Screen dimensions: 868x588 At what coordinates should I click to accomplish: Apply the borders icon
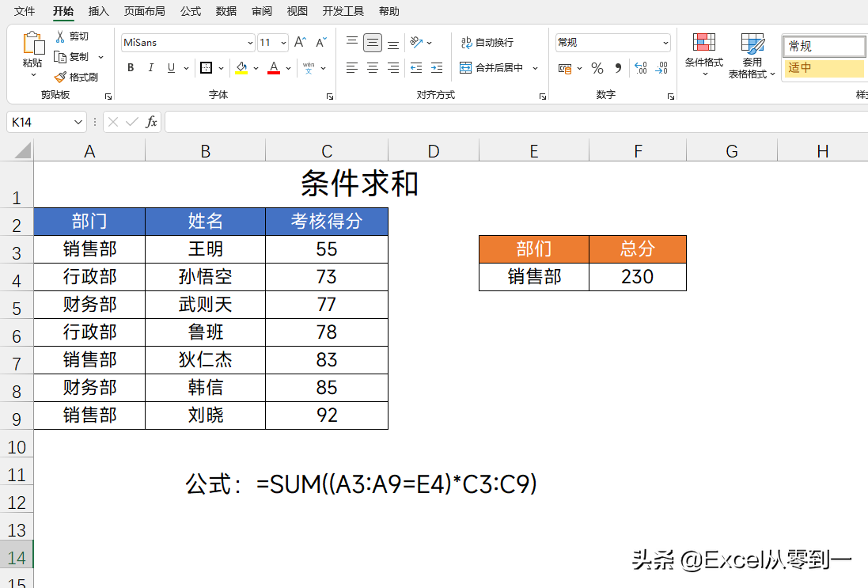(x=206, y=67)
